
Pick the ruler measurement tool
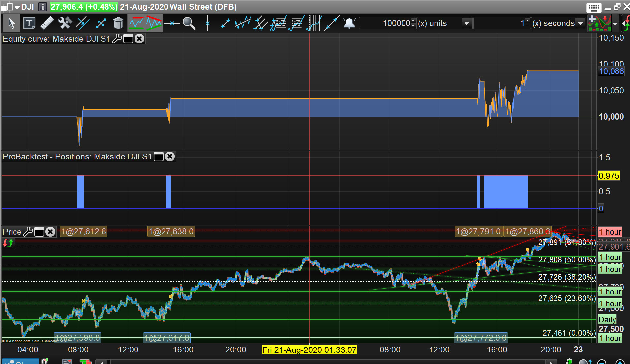[47, 23]
